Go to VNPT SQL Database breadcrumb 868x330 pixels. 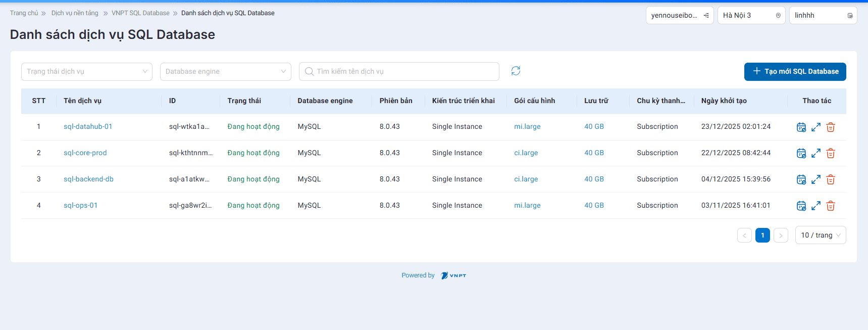(x=140, y=13)
